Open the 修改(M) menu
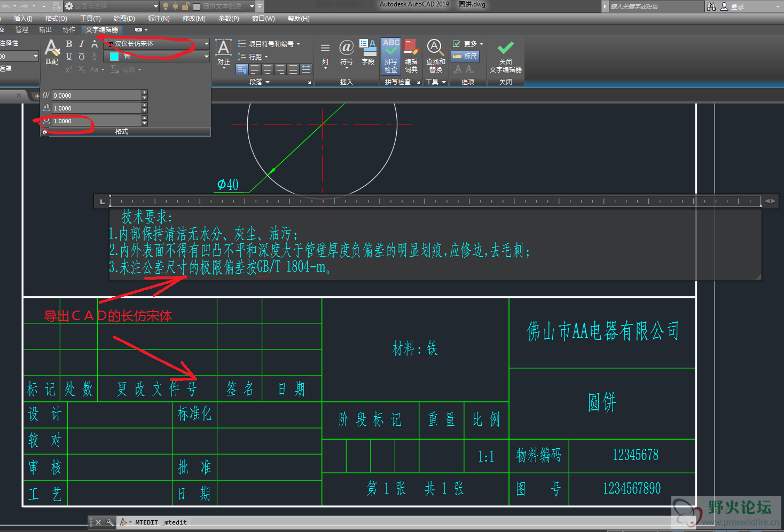 pyautogui.click(x=194, y=19)
